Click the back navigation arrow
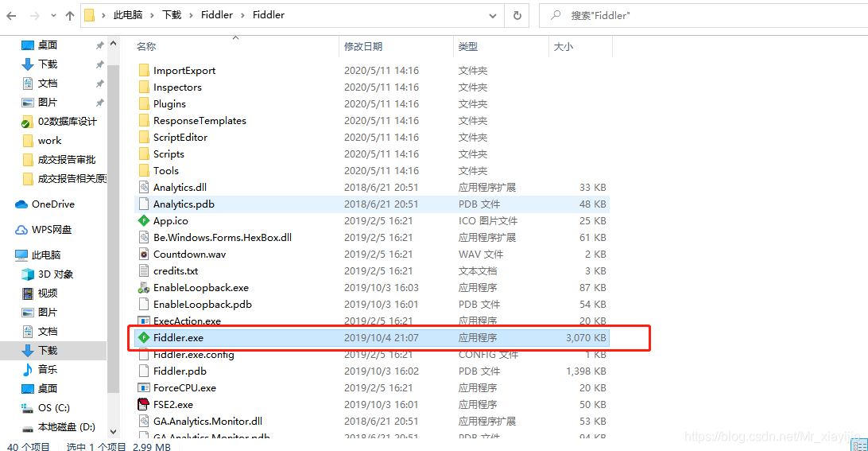The height and width of the screenshot is (451, 868). [x=11, y=16]
